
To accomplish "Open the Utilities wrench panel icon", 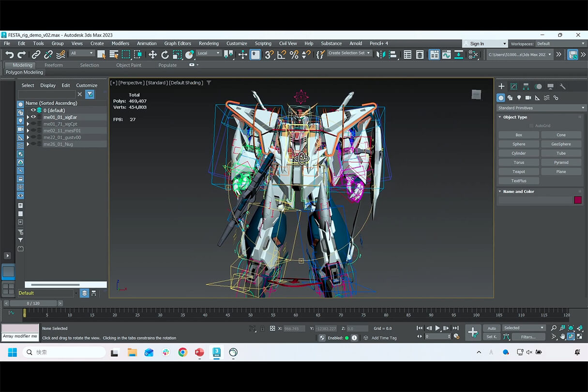I will coord(562,86).
